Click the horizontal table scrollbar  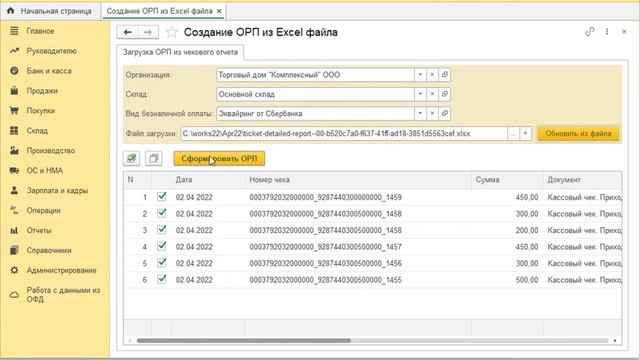pos(244,340)
